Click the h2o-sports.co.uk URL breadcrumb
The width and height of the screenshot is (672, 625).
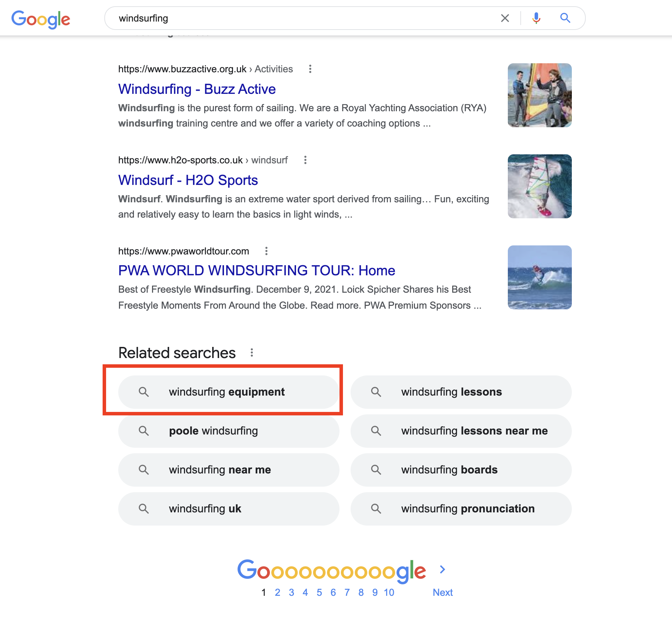(203, 160)
